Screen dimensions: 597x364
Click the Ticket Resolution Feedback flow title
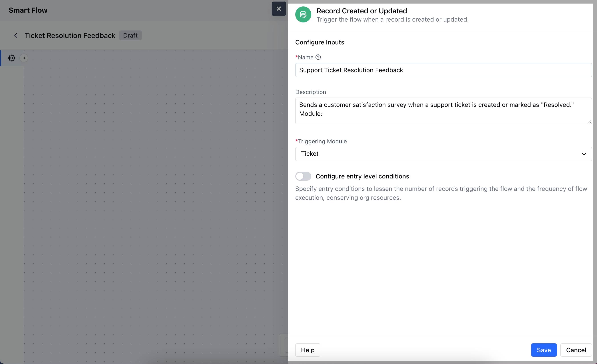(70, 35)
